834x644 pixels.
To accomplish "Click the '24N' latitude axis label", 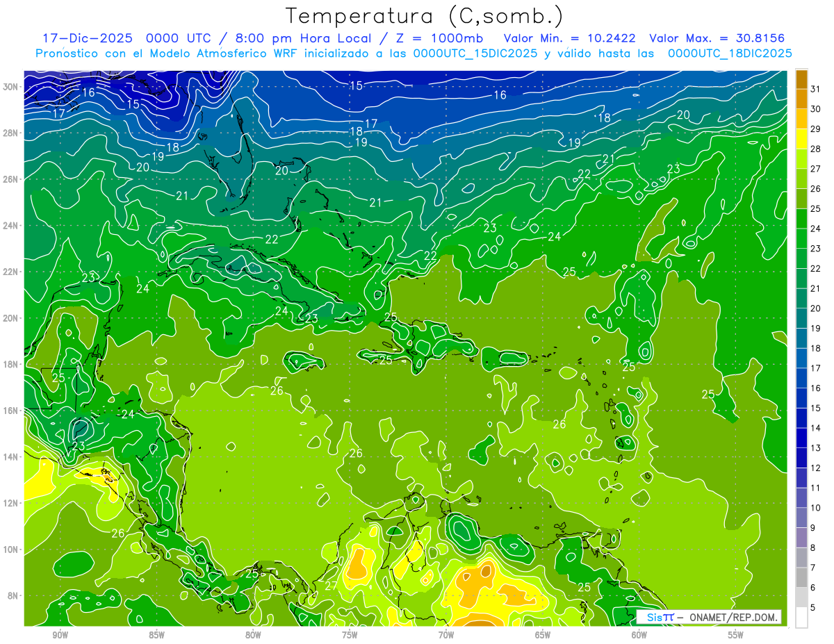I will (x=10, y=226).
